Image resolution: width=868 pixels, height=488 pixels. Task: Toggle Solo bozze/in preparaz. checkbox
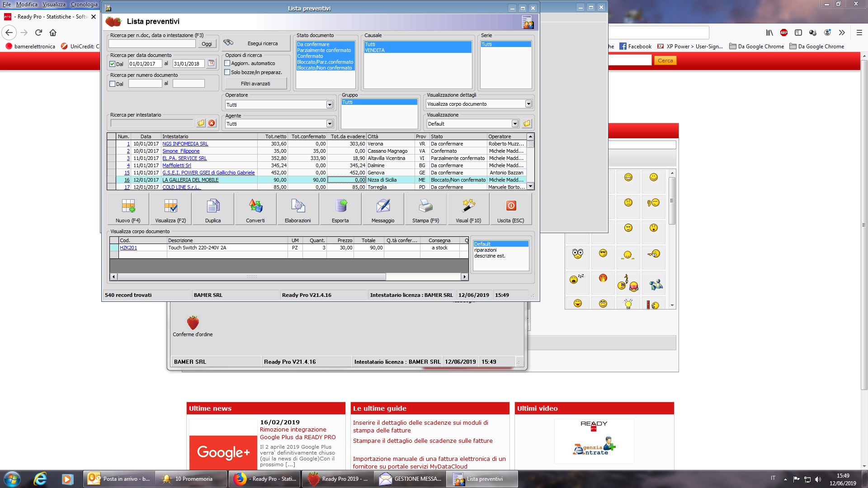(227, 72)
